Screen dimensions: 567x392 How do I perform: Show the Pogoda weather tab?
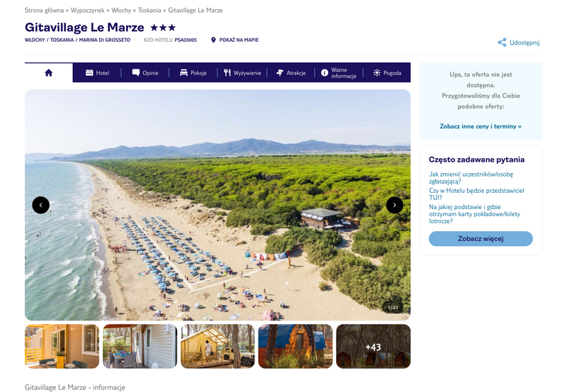coord(387,73)
